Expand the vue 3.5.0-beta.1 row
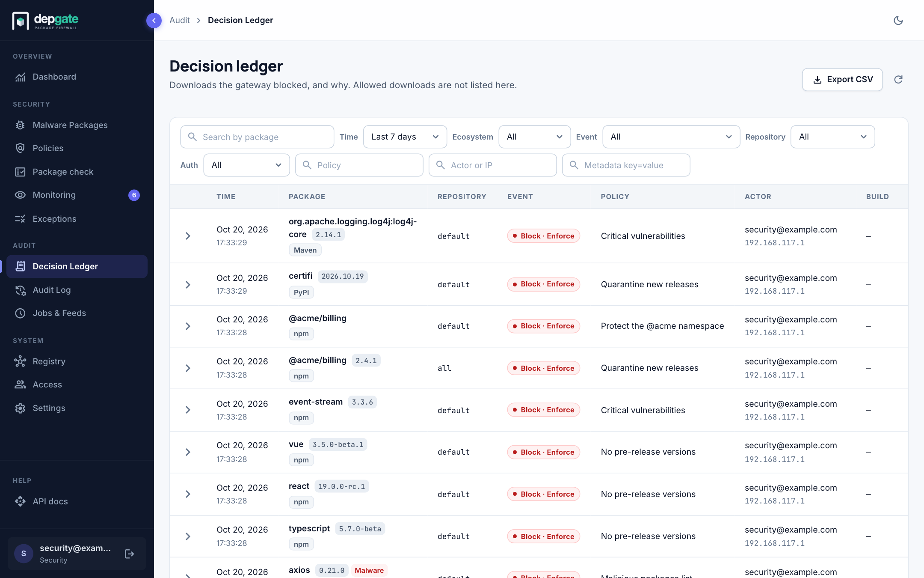Screen dimensions: 924x578 click(188, 452)
